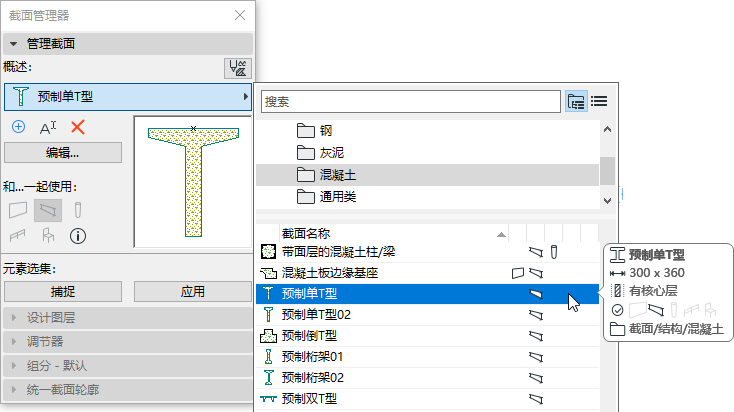This screenshot has width=734, height=412.
Task: Expand the 统一截面轮廓 panel
Action: (x=128, y=390)
